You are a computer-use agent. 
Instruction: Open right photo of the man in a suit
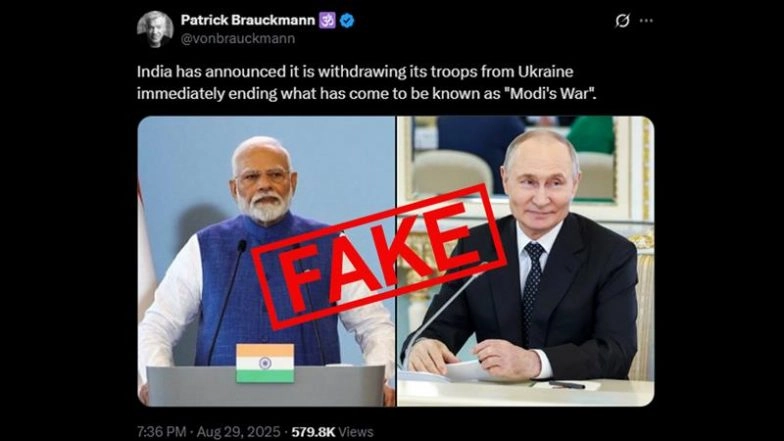click(526, 261)
